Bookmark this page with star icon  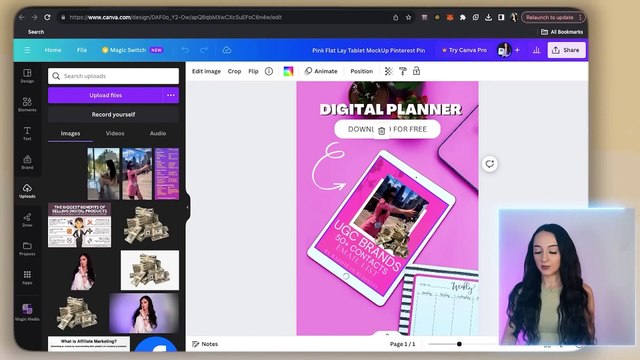pos(408,18)
